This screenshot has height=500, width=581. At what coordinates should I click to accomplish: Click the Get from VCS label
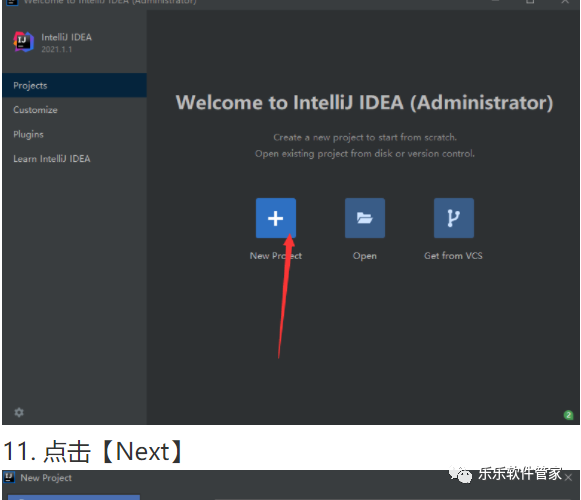pyautogui.click(x=453, y=256)
